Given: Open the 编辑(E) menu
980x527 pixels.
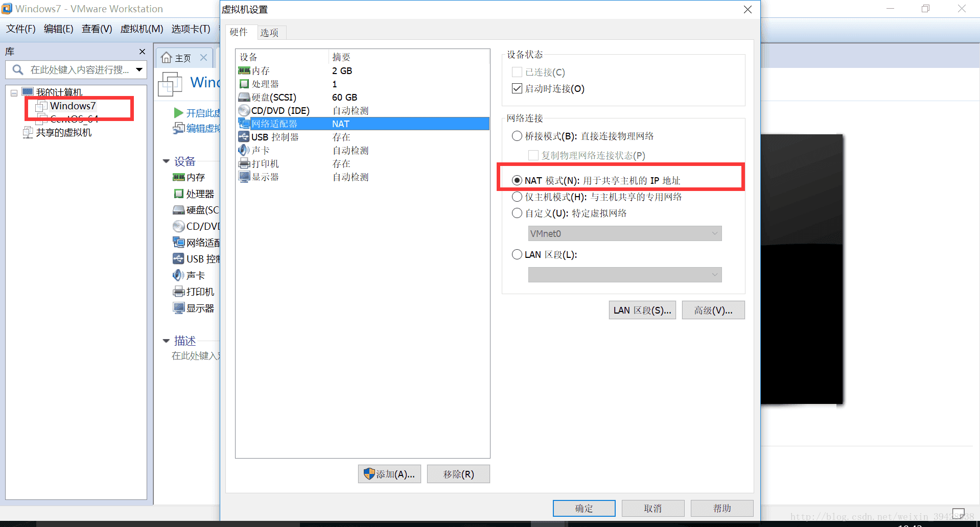Looking at the screenshot, I should point(59,29).
